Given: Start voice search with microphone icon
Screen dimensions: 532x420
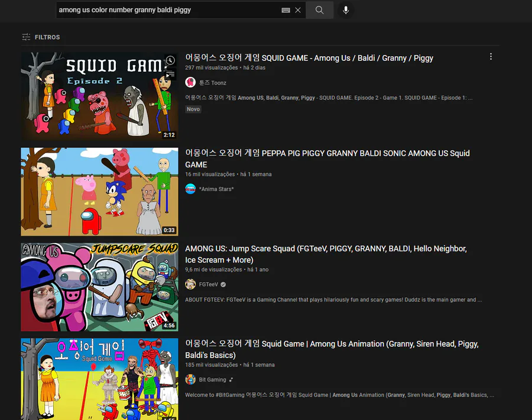Looking at the screenshot, I should click(x=346, y=10).
